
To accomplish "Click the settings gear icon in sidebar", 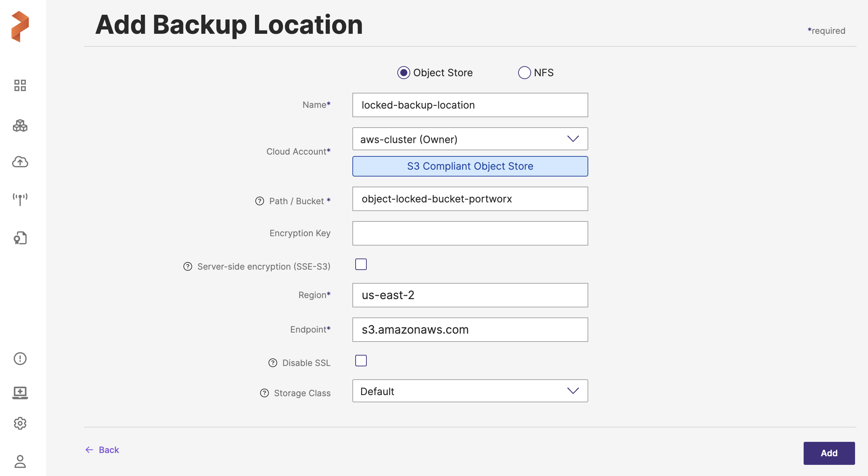I will 20,424.
